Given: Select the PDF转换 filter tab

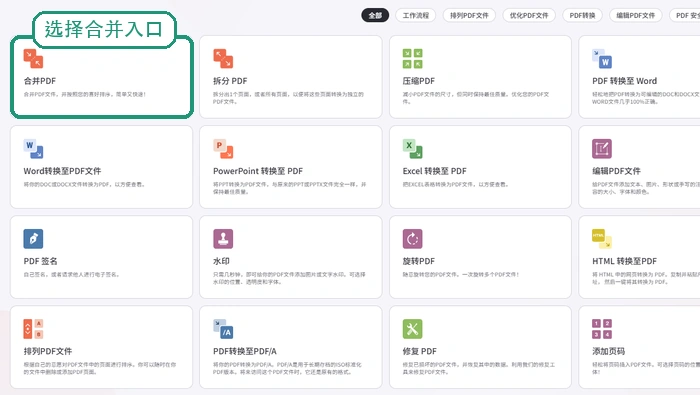Looking at the screenshot, I should pos(583,15).
